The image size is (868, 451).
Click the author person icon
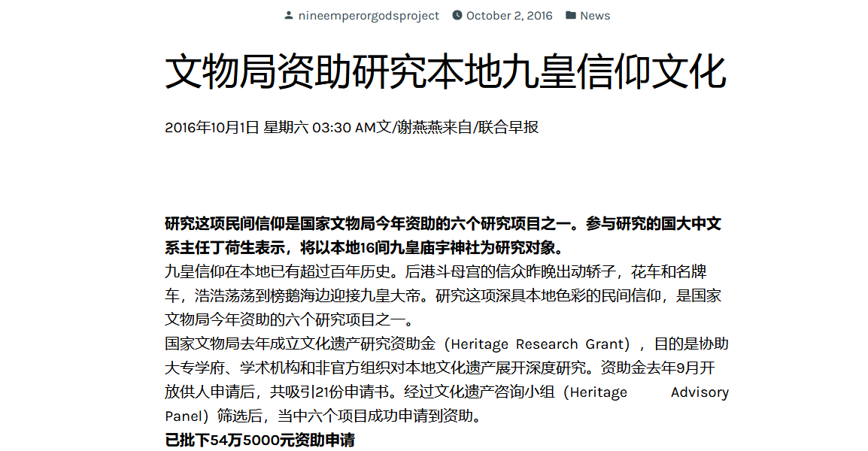coord(289,16)
